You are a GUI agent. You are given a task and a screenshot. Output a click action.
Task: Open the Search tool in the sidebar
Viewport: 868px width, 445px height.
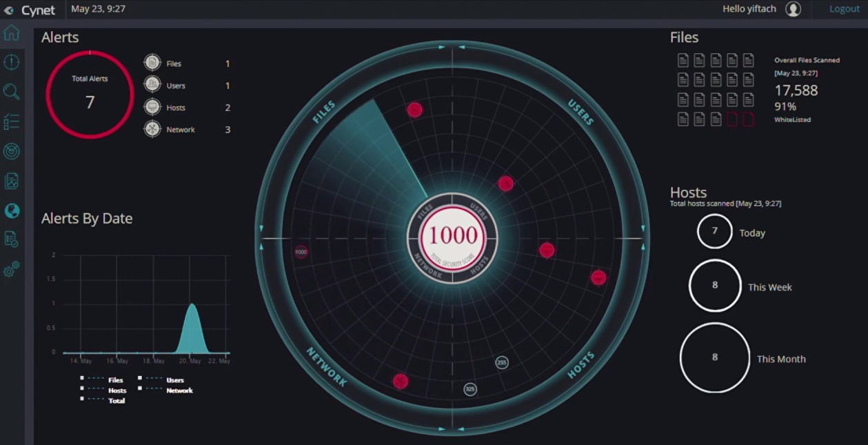[12, 92]
